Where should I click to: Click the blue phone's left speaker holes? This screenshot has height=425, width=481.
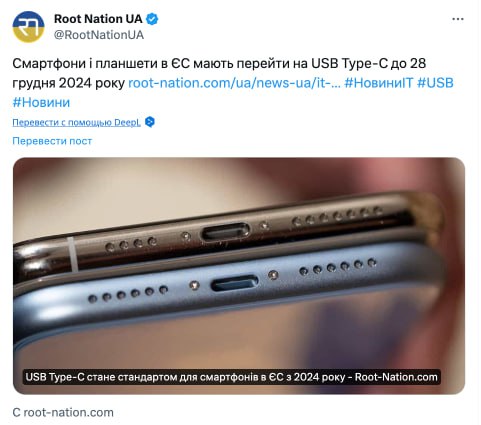pos(128,294)
